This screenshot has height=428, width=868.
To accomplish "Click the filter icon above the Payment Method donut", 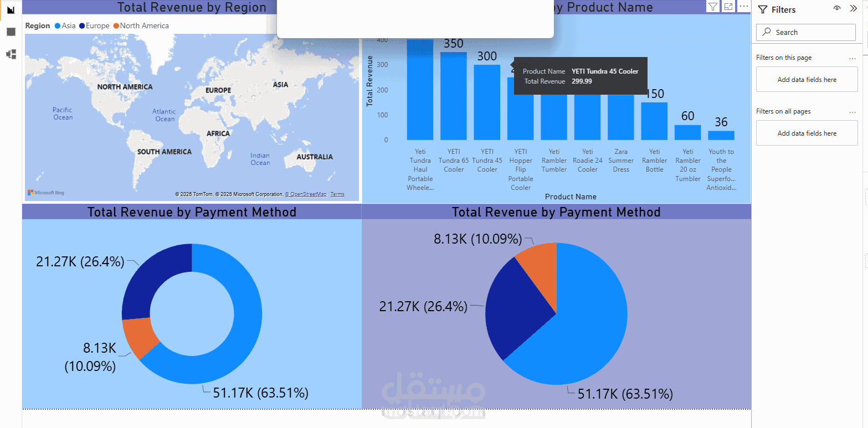I will point(713,6).
